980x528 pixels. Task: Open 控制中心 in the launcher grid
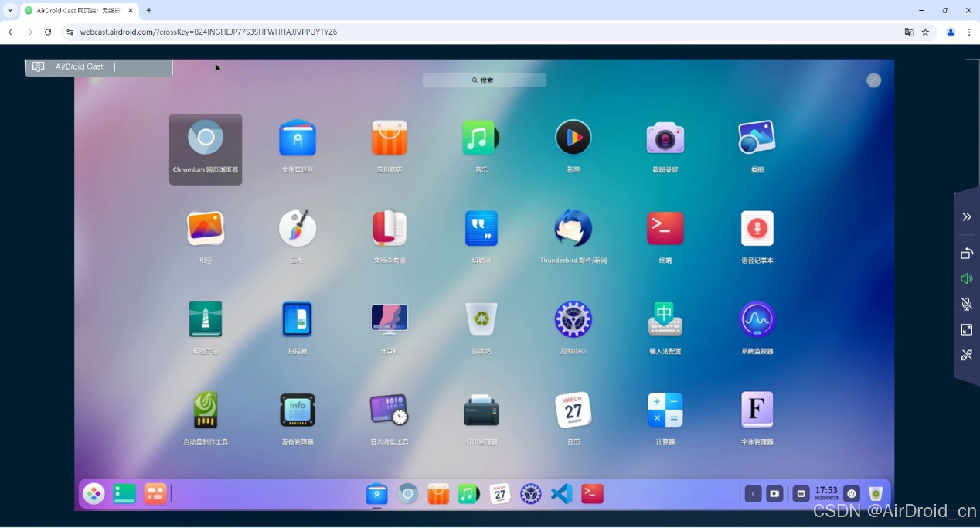pyautogui.click(x=573, y=319)
